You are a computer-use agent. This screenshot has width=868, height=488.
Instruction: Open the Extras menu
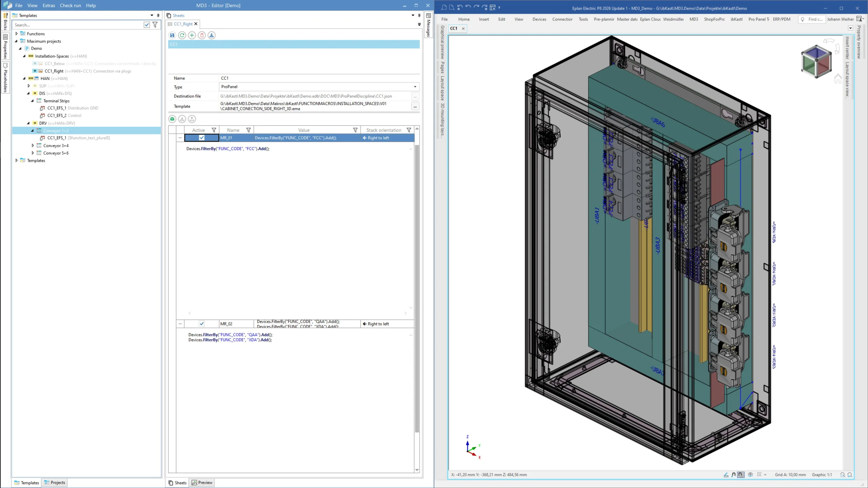coord(48,5)
